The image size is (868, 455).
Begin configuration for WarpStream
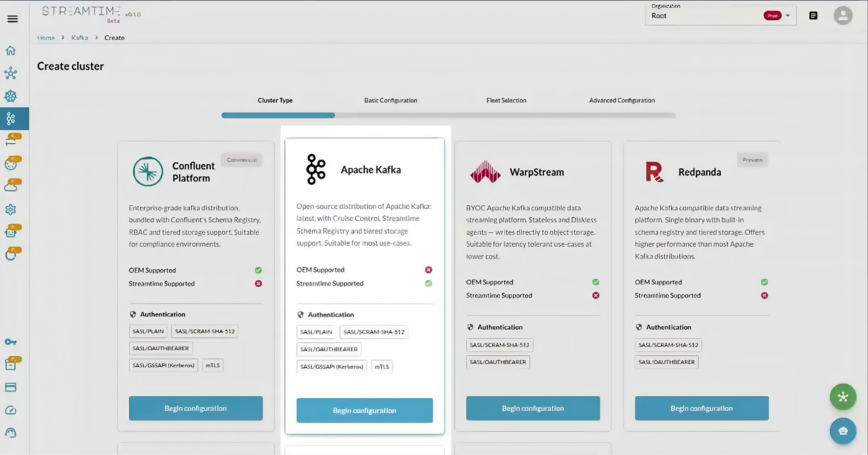click(x=533, y=408)
